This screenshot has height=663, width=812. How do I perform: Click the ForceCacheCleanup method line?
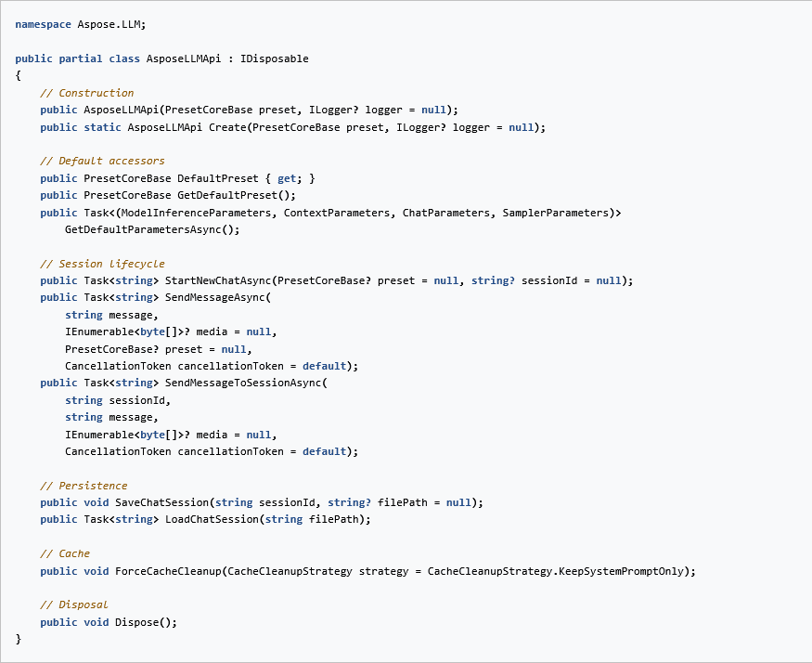click(368, 571)
